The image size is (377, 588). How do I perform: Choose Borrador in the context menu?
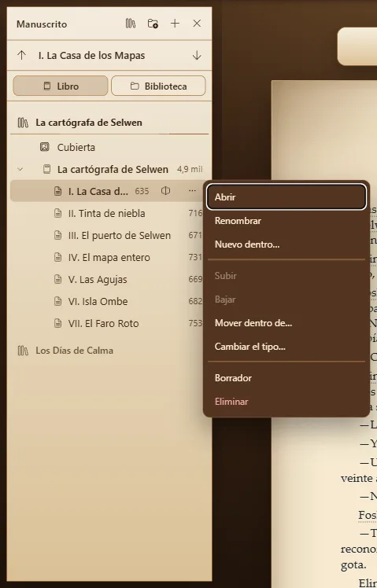pyautogui.click(x=286, y=378)
